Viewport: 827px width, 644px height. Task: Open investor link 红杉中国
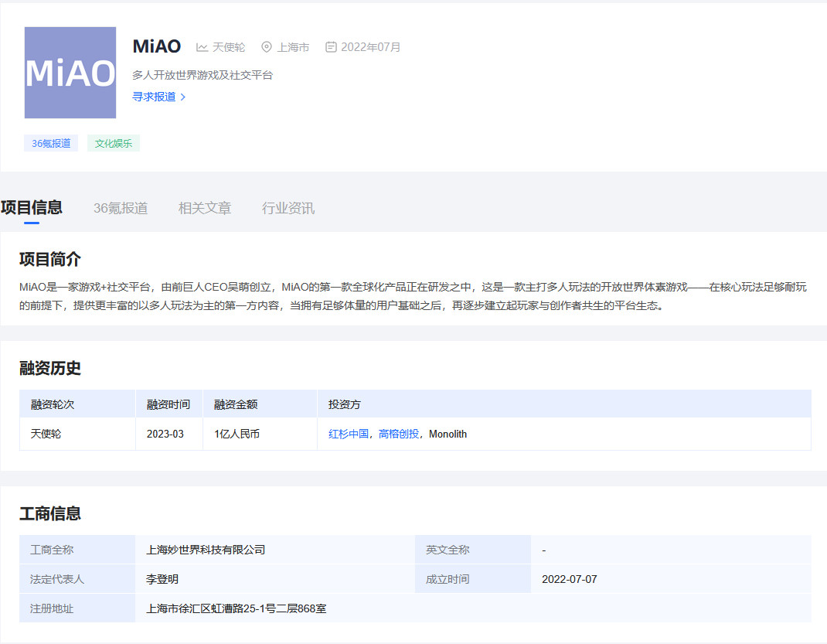349,434
